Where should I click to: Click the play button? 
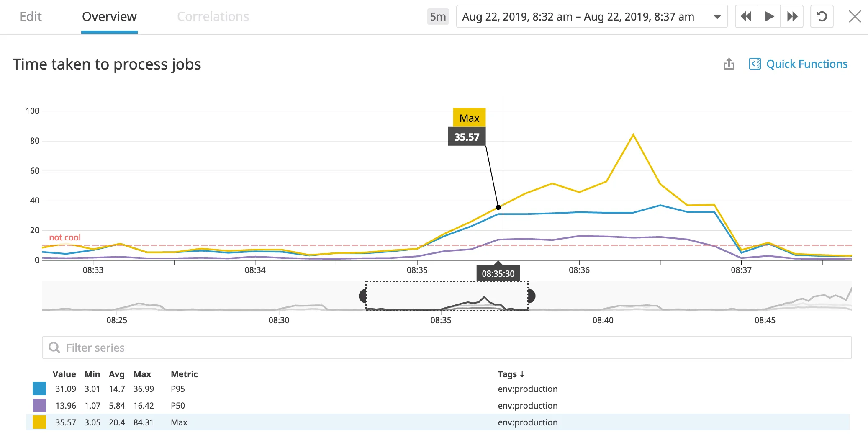[x=769, y=17]
